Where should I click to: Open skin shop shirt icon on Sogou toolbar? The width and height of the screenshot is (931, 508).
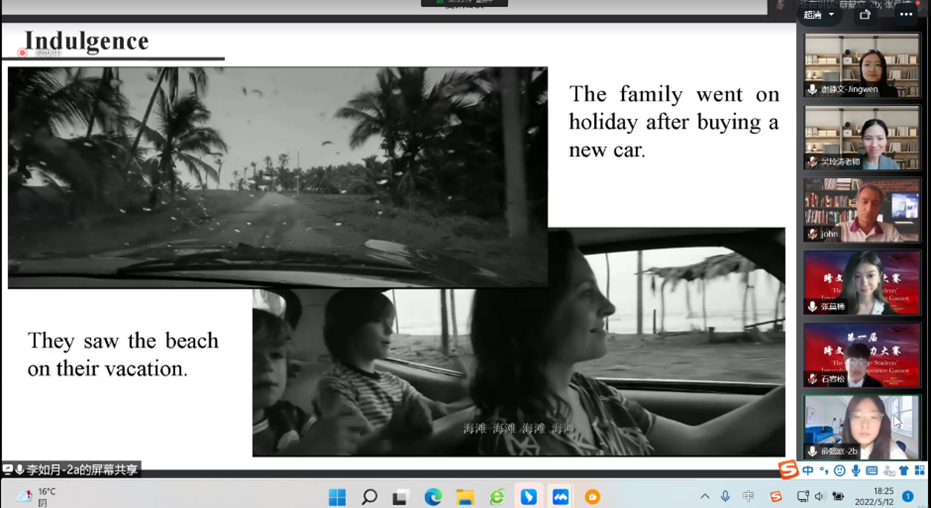(904, 471)
